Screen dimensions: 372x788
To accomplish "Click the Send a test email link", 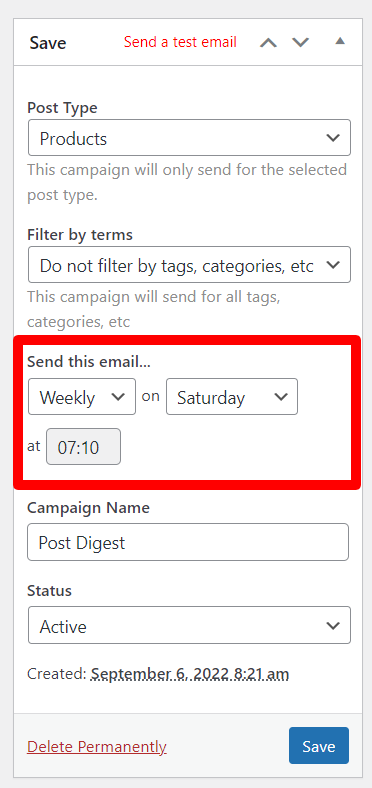I will click(180, 42).
